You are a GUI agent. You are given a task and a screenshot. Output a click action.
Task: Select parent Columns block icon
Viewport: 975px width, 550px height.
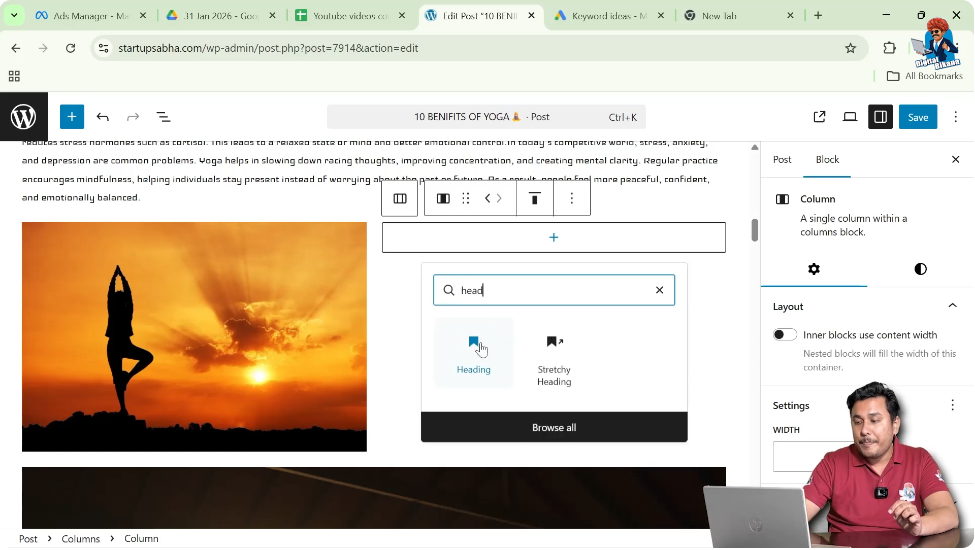click(x=400, y=198)
